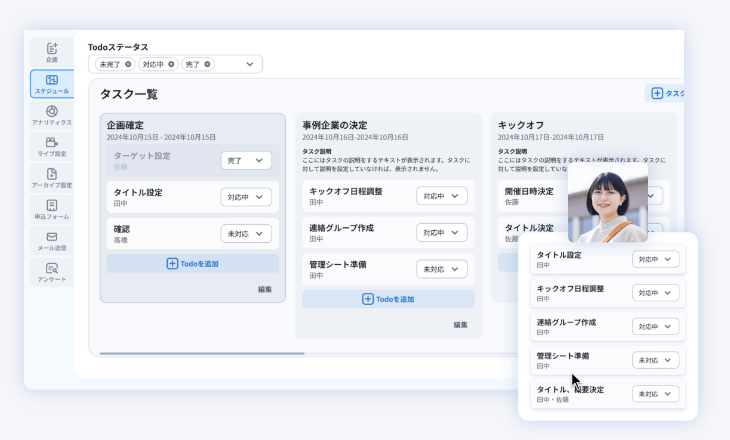Click the woman's profile photo
The width and height of the screenshot is (730, 440).
pyautogui.click(x=608, y=203)
